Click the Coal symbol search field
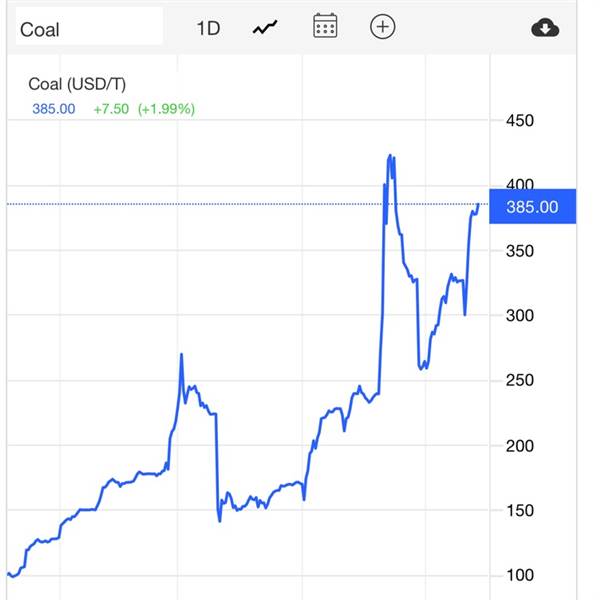The height and width of the screenshot is (600, 600). 89,26
